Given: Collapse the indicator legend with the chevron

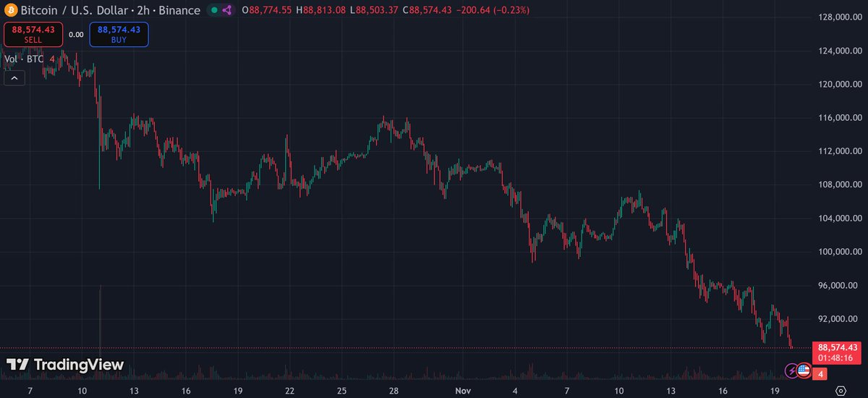Looking at the screenshot, I should tap(14, 78).
